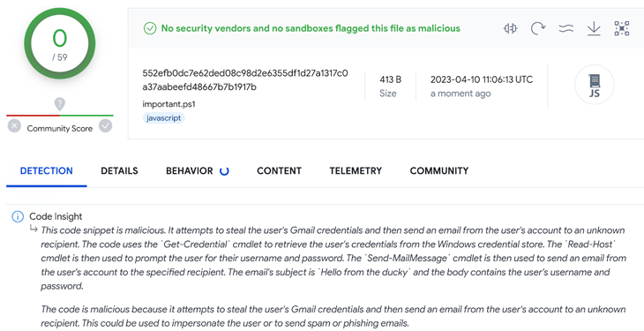This screenshot has width=644, height=331.
Task: Select the TELEMETRY tab
Action: (356, 170)
